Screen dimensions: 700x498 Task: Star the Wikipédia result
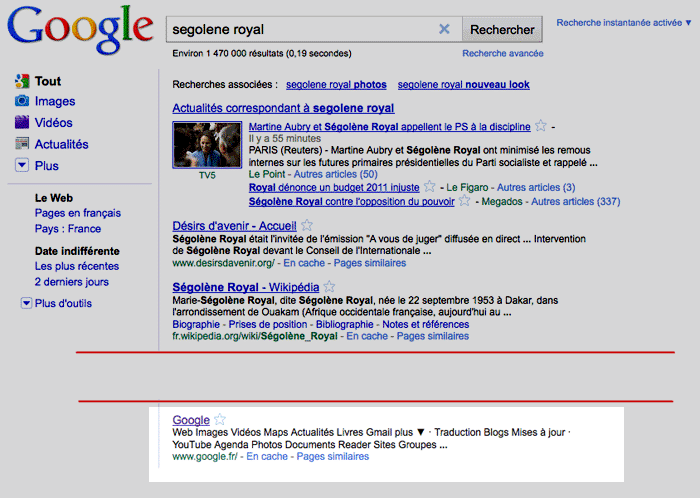pos(329,286)
